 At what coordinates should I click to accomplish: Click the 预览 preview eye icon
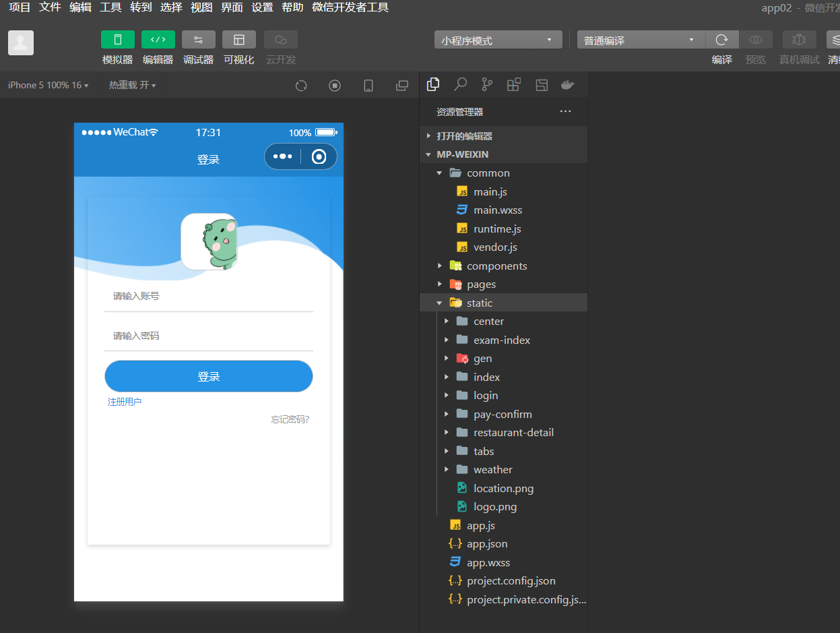pyautogui.click(x=756, y=39)
